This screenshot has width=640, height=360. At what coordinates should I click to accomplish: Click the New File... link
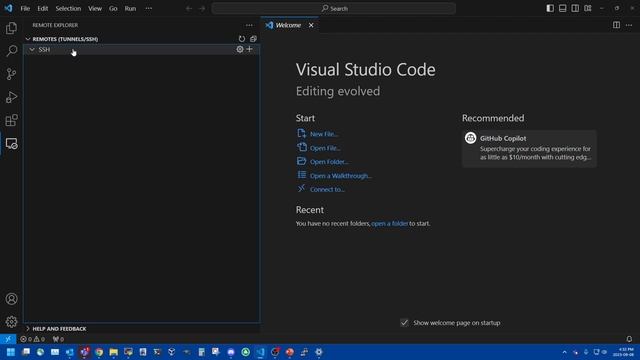[324, 134]
